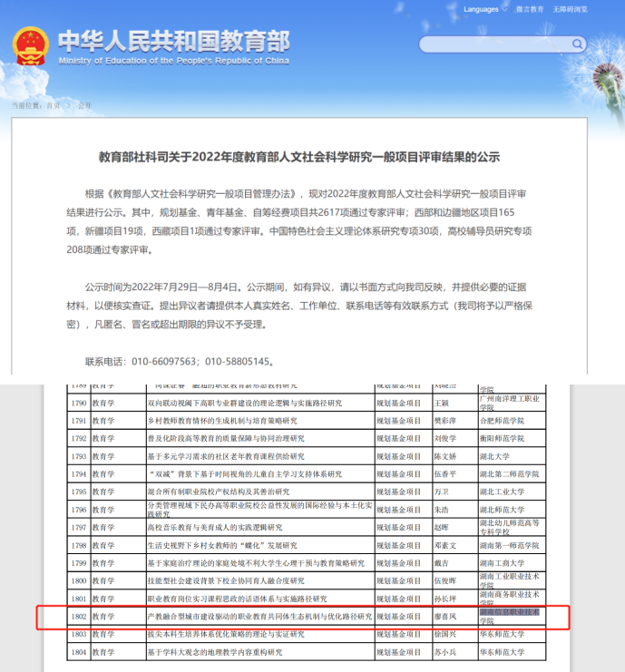Click 合肥师范学院 in row 1791
625x672 pixels.
[x=503, y=421]
